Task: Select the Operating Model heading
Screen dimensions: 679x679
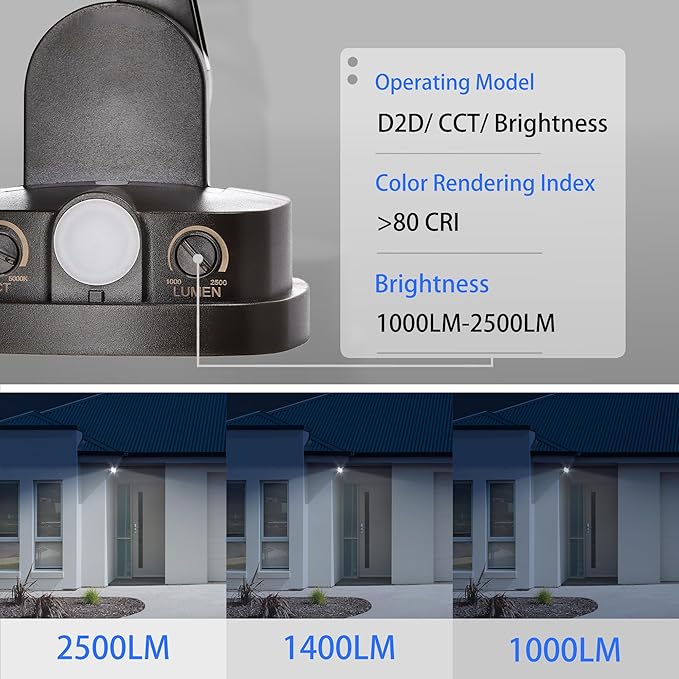Action: tap(454, 83)
